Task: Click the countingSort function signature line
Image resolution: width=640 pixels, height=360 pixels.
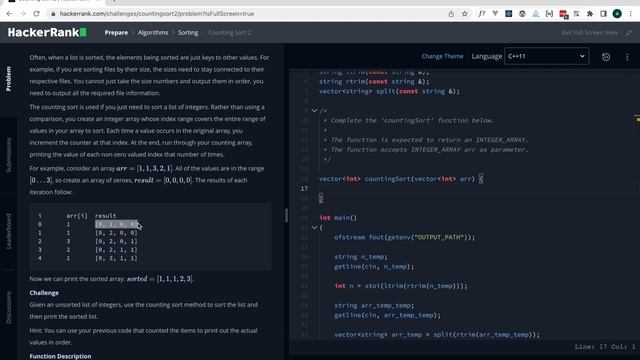Action: pyautogui.click(x=401, y=179)
